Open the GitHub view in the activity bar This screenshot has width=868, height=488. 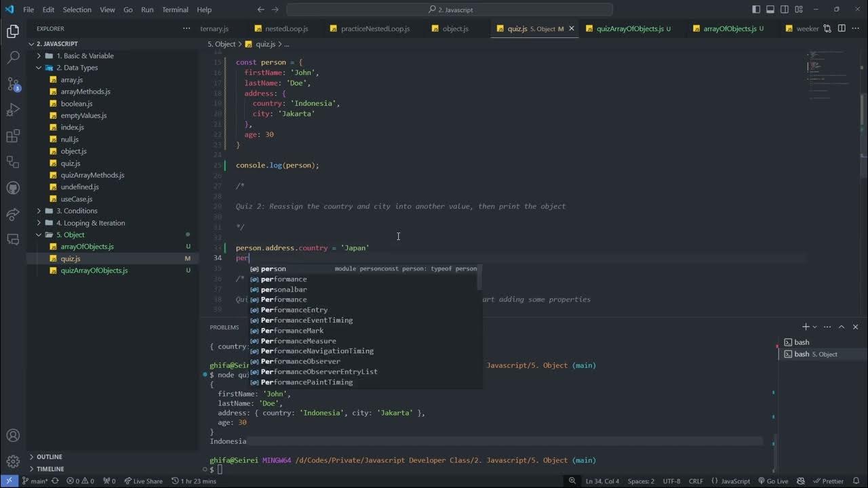coord(13,188)
